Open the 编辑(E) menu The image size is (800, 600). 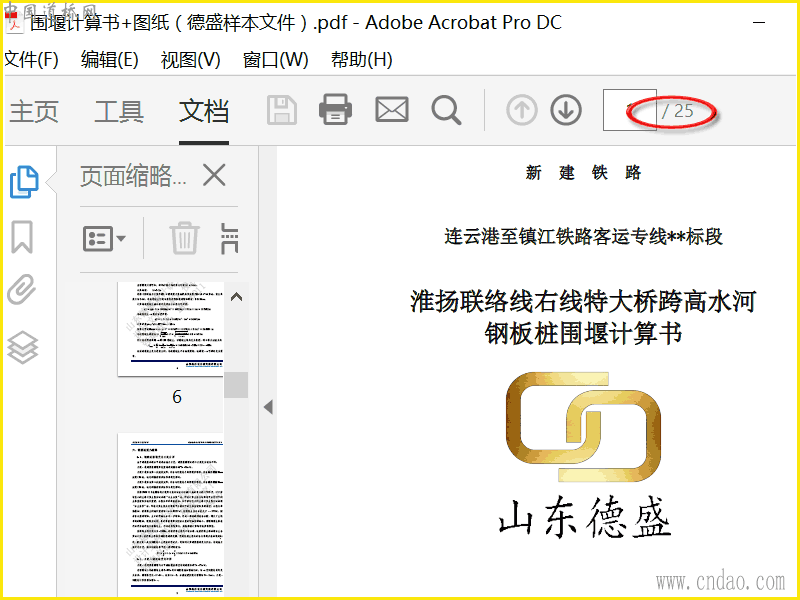click(110, 60)
